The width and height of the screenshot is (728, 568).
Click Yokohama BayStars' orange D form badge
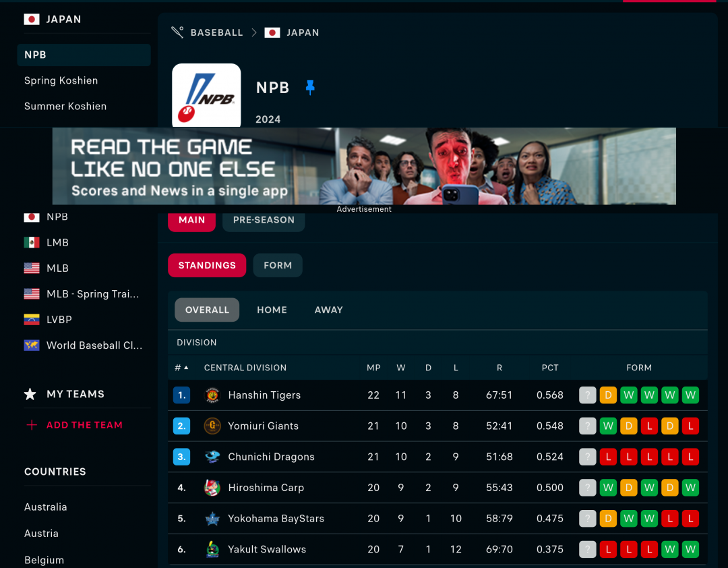coord(608,518)
